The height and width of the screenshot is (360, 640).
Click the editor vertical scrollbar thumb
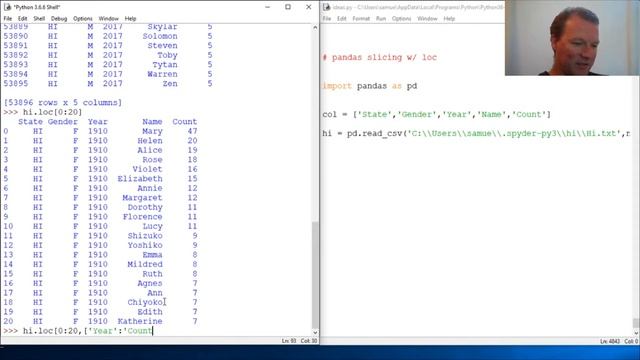(636, 322)
